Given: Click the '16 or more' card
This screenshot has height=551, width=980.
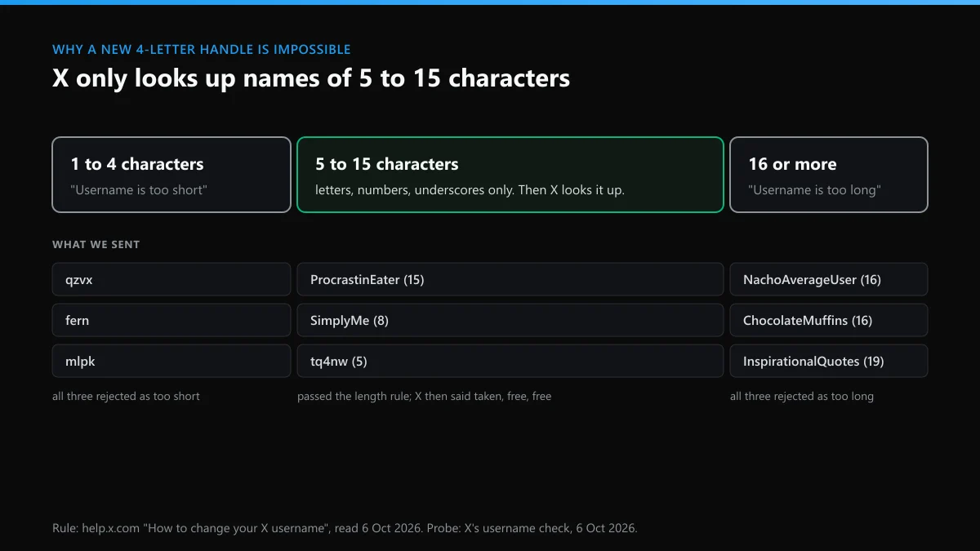Looking at the screenshot, I should 829,175.
